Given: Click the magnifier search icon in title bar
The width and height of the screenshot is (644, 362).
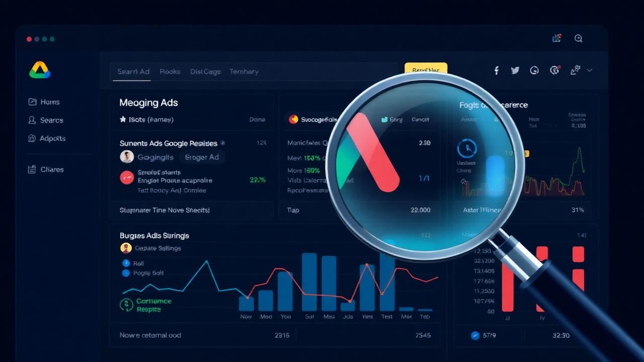Looking at the screenshot, I should click(579, 38).
